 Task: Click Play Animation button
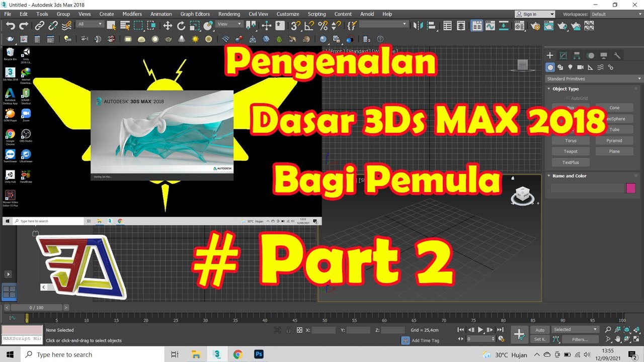pos(480,330)
